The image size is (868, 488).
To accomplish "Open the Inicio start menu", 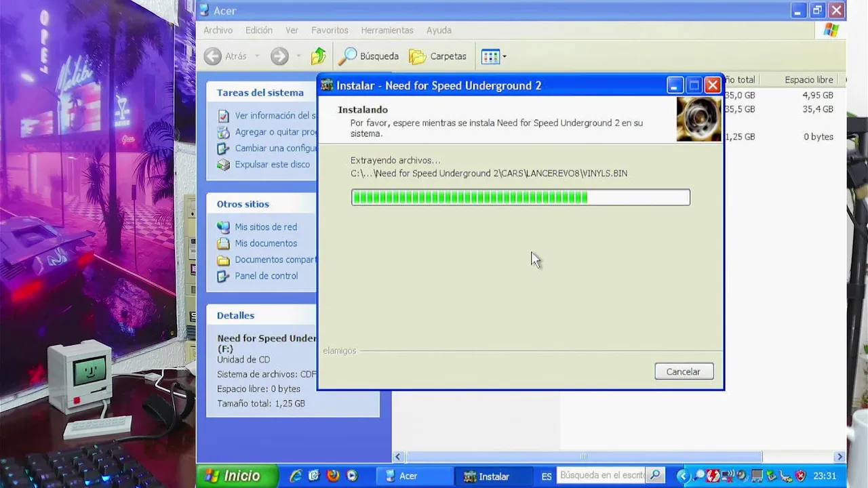I will [x=237, y=476].
